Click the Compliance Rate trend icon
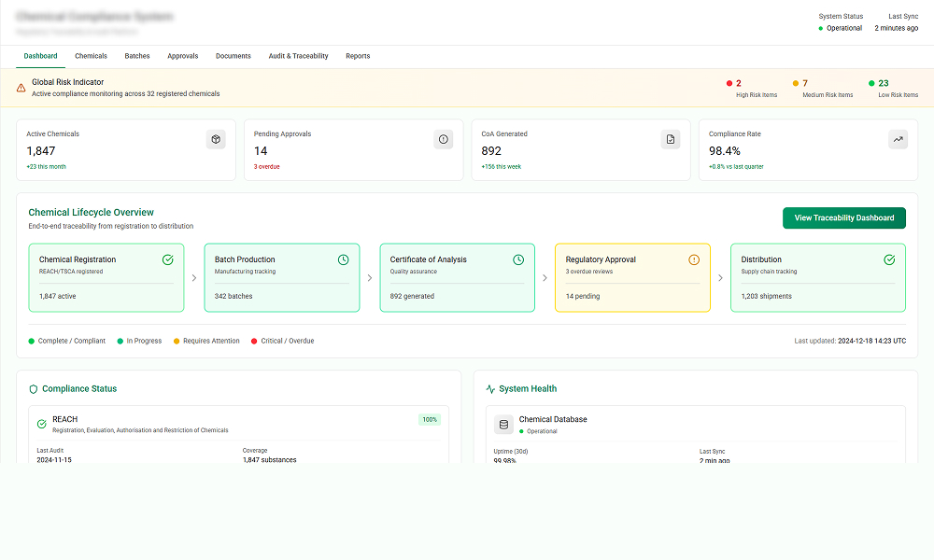934x560 pixels. pos(898,139)
